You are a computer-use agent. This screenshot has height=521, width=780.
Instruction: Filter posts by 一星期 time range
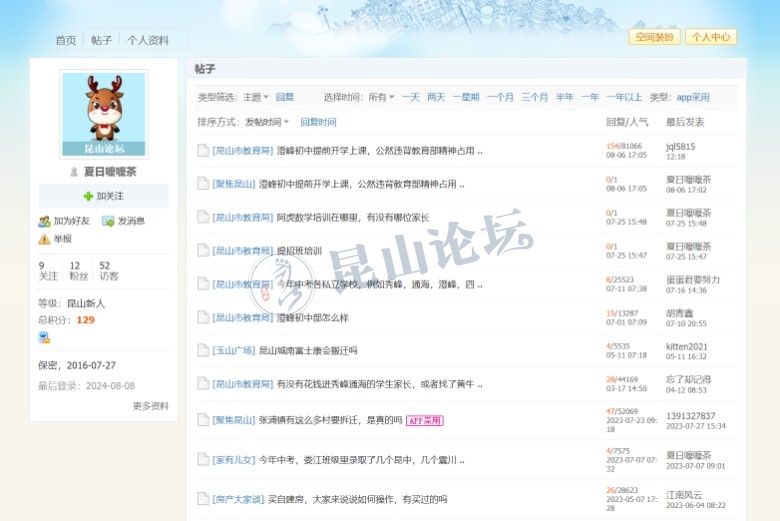465,97
